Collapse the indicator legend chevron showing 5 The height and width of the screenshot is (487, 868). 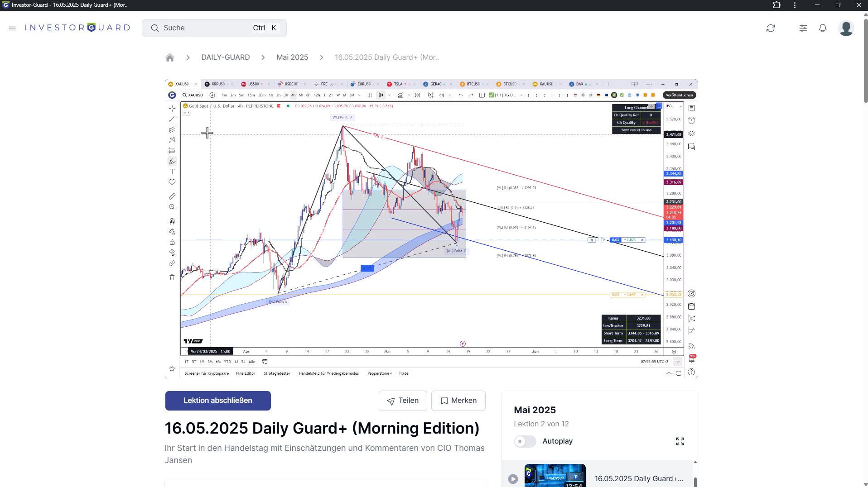click(187, 113)
